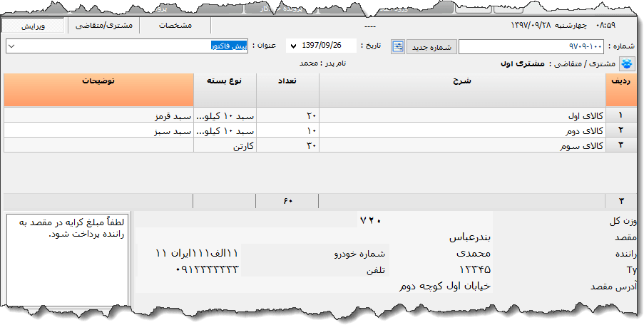Viewport: 644px width, 325px height.
Task: Click the phone number ۰۹۱۲۳۳۳۳۳۳ field
Action: click(207, 269)
